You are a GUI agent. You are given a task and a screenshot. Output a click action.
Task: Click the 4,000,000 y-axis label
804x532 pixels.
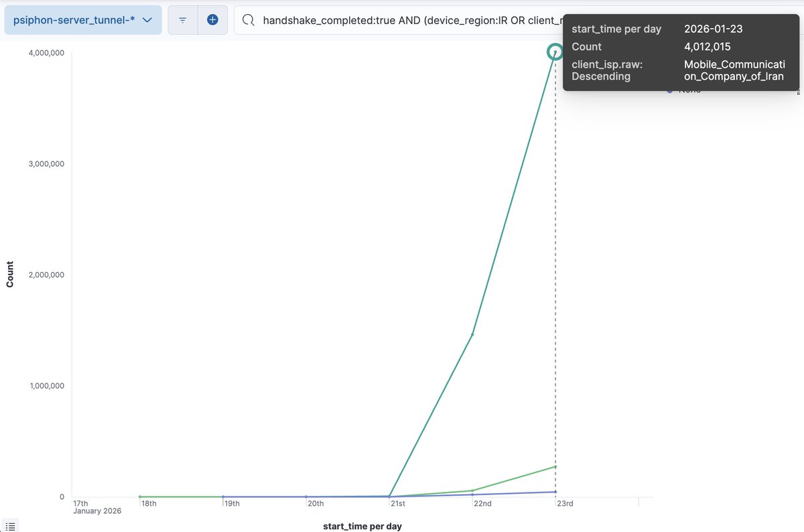click(46, 53)
